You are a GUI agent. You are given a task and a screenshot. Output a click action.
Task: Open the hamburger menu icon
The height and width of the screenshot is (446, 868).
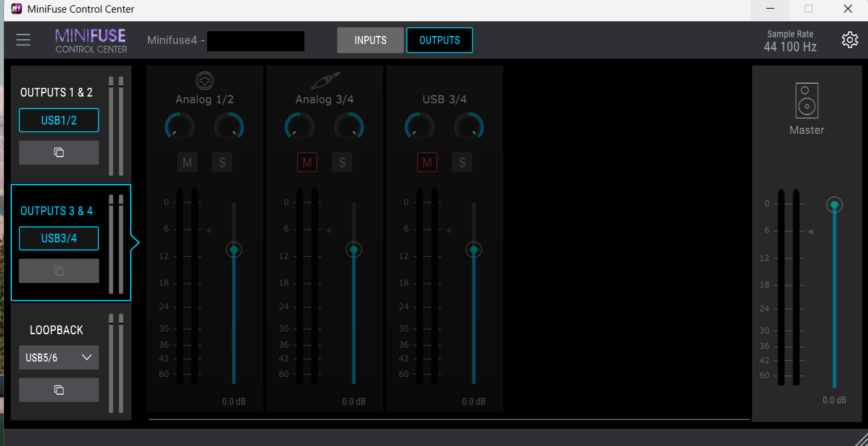(23, 40)
